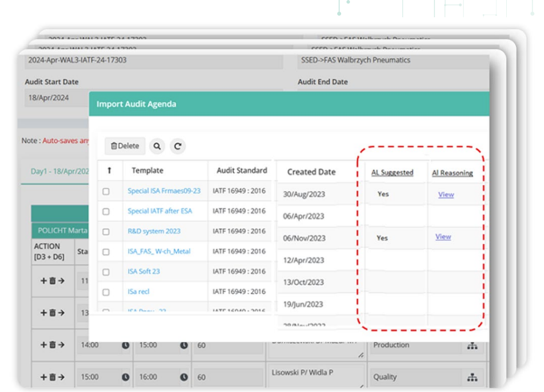Click the clock icon next to 14:00
Viewport: 544px width, 392px height.
coord(125,345)
